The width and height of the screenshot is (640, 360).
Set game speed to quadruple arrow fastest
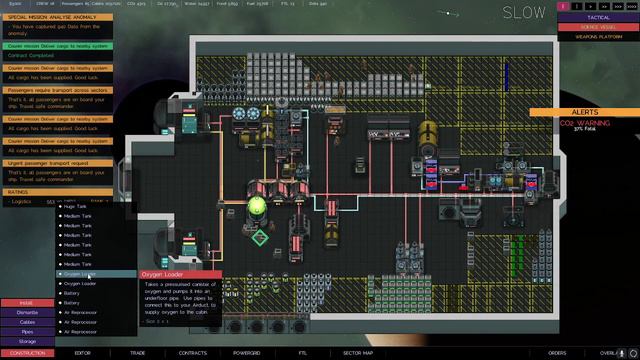631,6
